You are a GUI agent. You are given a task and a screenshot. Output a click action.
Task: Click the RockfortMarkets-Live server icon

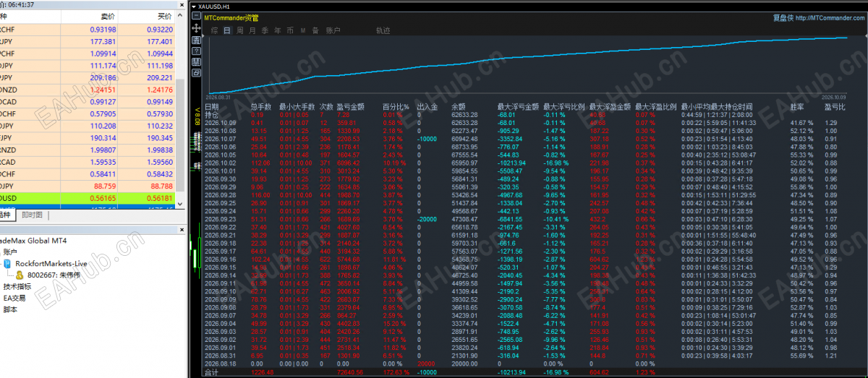pyautogui.click(x=7, y=265)
